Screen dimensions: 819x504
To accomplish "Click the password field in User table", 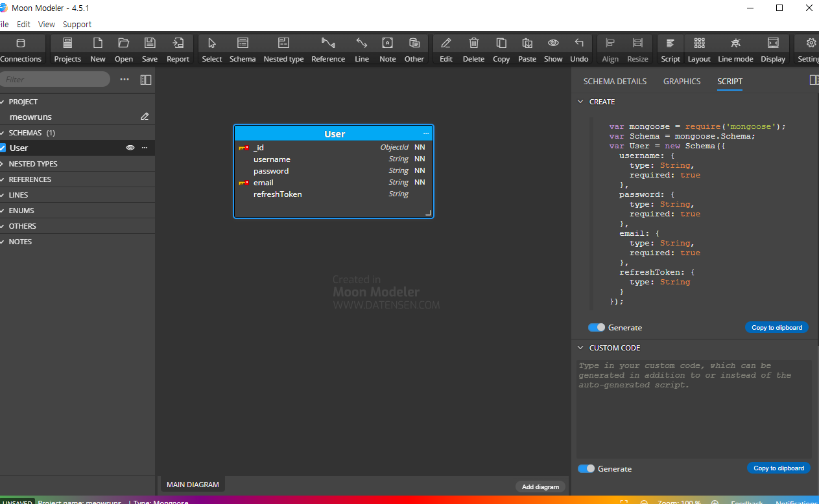I will [333, 171].
